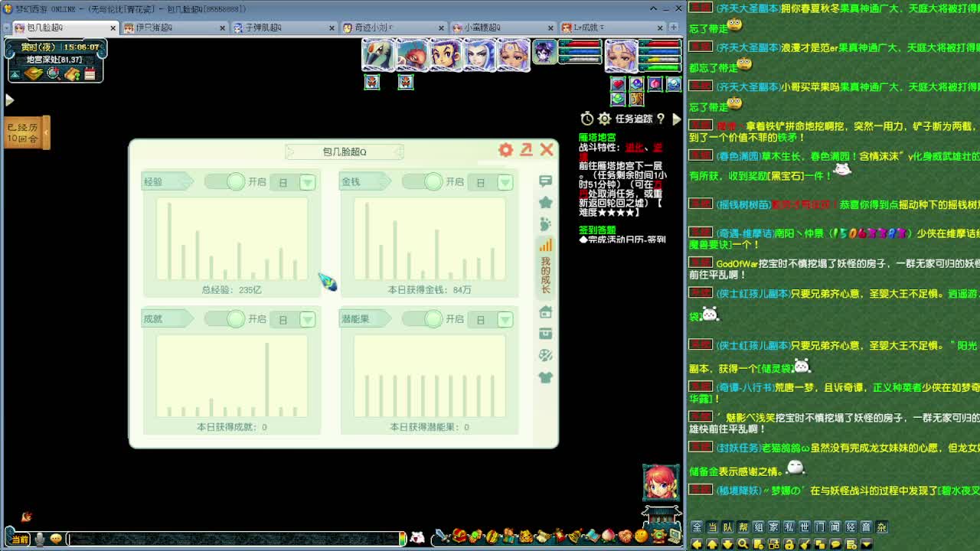
Task: Click the chat search magnifier icon
Action: [x=743, y=543]
